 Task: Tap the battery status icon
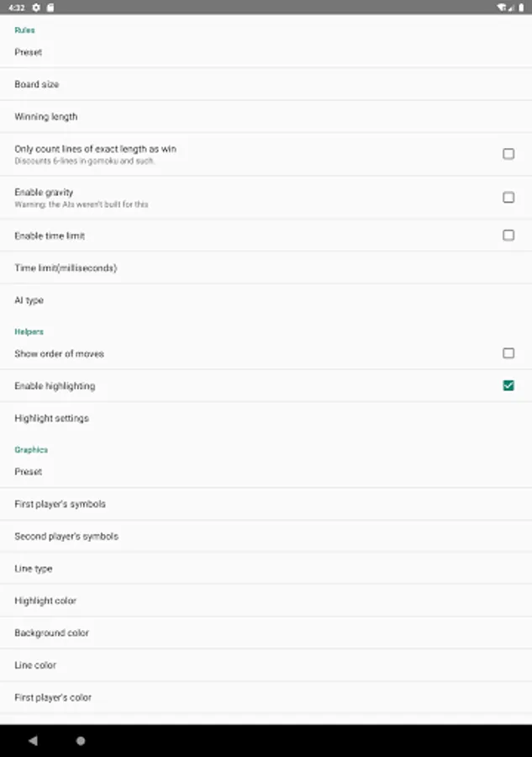pos(521,8)
